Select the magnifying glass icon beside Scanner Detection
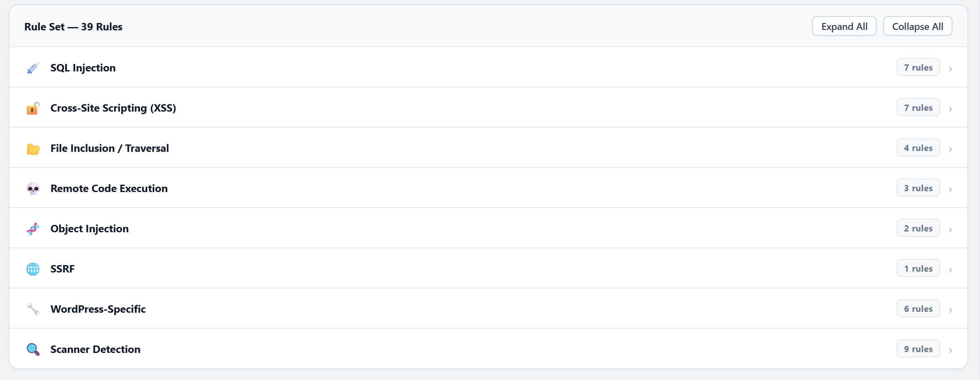The width and height of the screenshot is (980, 380). coord(33,349)
